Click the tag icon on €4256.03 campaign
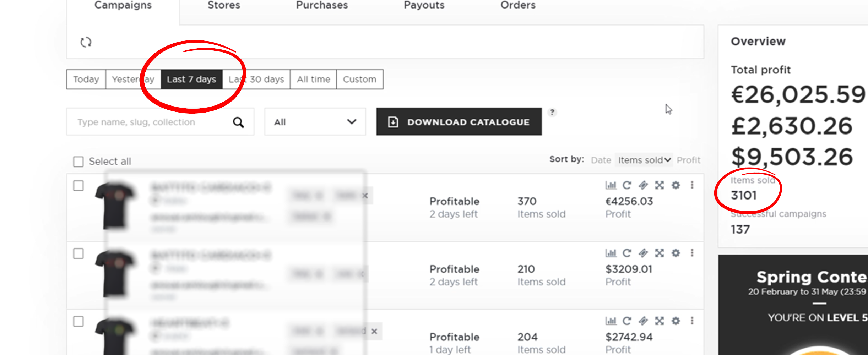 [x=643, y=185]
